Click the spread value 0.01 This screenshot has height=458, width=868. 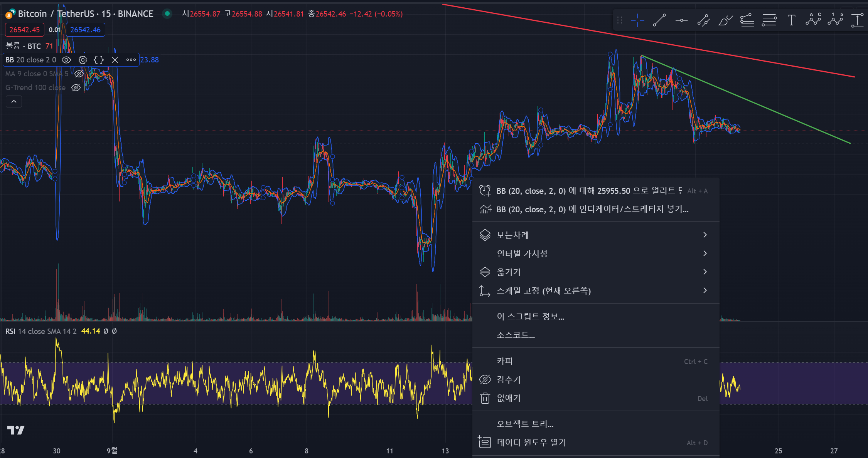point(55,30)
